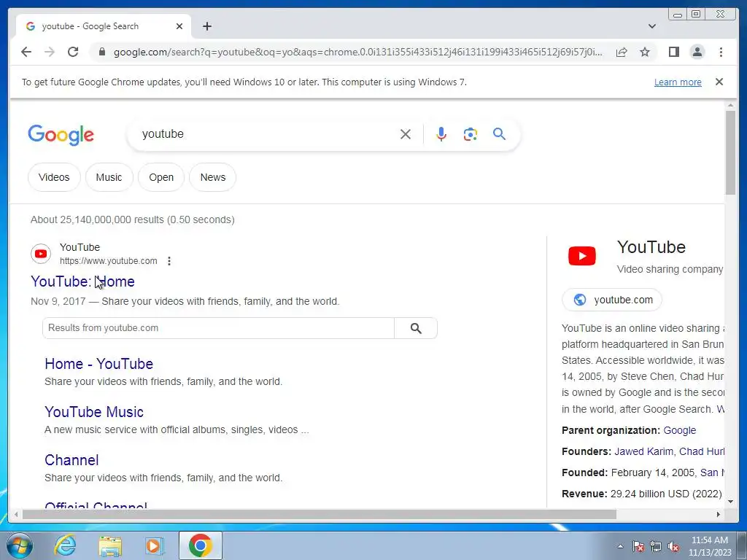Close the youtube - Google Search tab
The image size is (747, 560).
179,26
